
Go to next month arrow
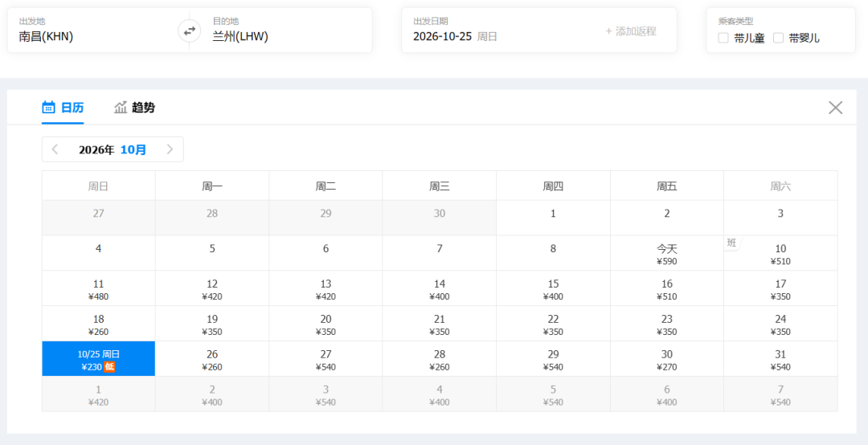pyautogui.click(x=170, y=149)
